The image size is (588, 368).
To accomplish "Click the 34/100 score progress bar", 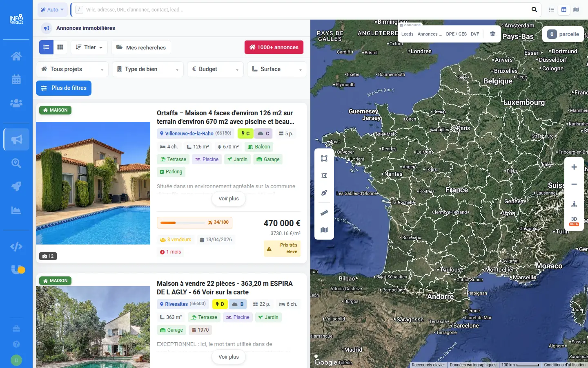I will click(x=195, y=223).
